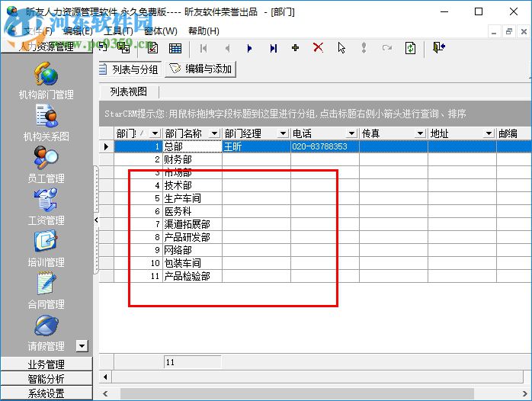Screen dimensions: 532x401
Task: Open the 电话 column filter dropdown
Action: (351, 133)
